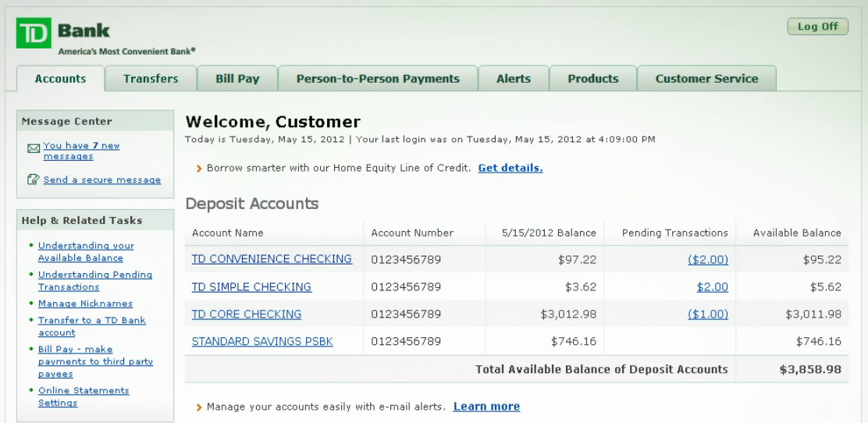Open TD CORE CHECKING account
This screenshot has height=423, width=868.
coord(247,314)
